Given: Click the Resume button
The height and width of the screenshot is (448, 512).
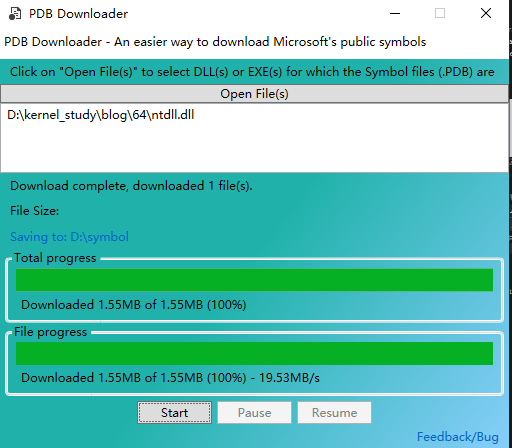Looking at the screenshot, I should [x=334, y=413].
